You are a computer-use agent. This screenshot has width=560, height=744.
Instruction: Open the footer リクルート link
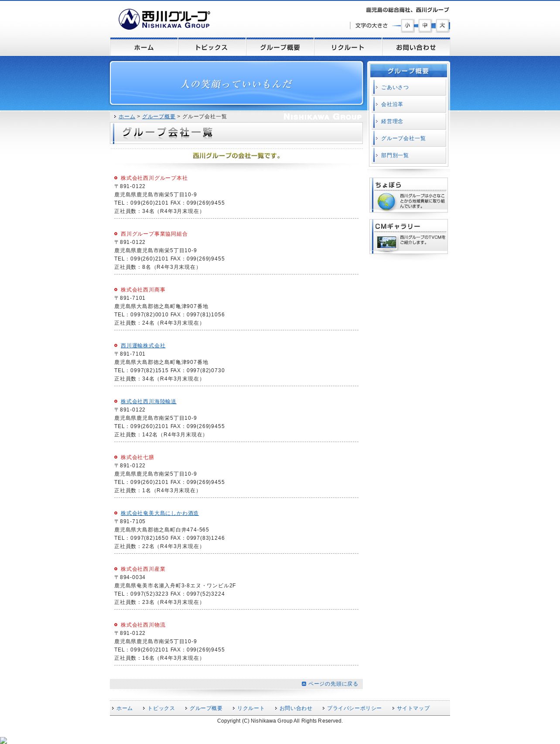coord(251,708)
